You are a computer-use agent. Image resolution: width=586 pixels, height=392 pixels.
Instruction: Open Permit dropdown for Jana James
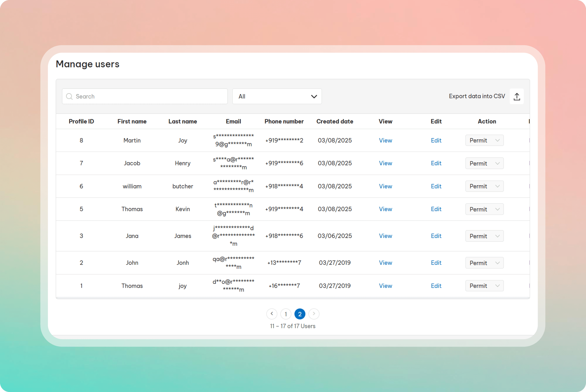pos(484,236)
